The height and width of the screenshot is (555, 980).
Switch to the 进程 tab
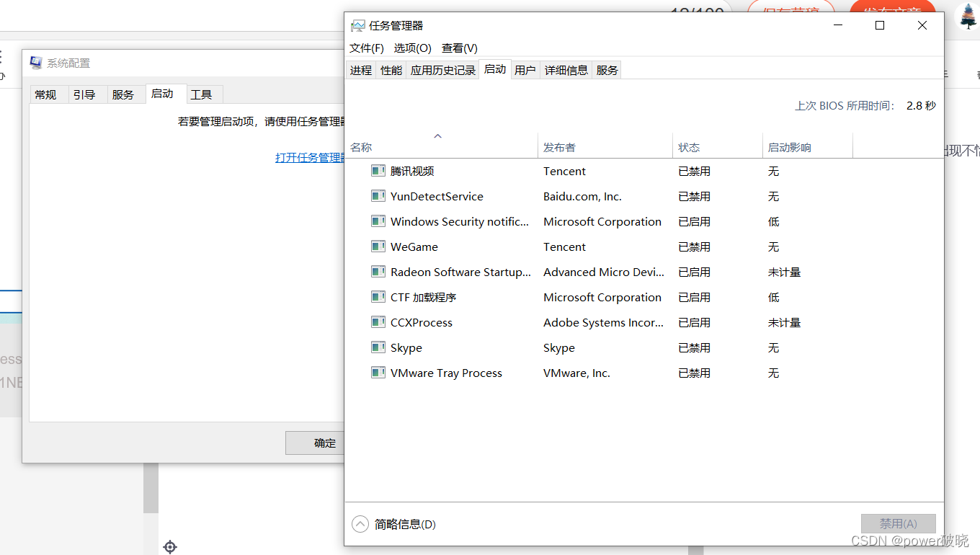[361, 70]
